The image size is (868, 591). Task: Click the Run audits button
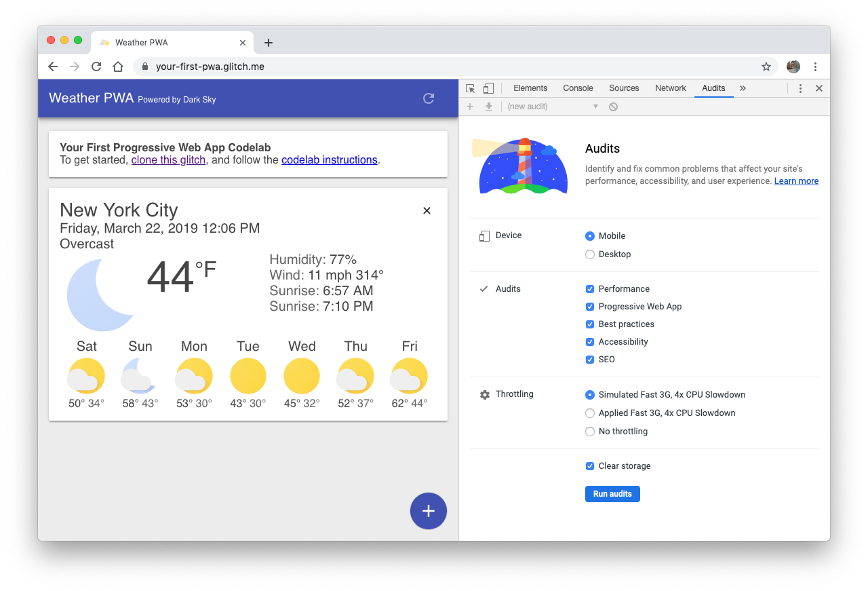pos(612,494)
